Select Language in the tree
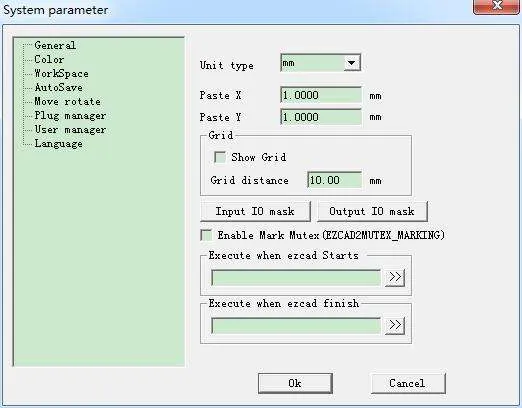The width and height of the screenshot is (522, 408). (58, 144)
